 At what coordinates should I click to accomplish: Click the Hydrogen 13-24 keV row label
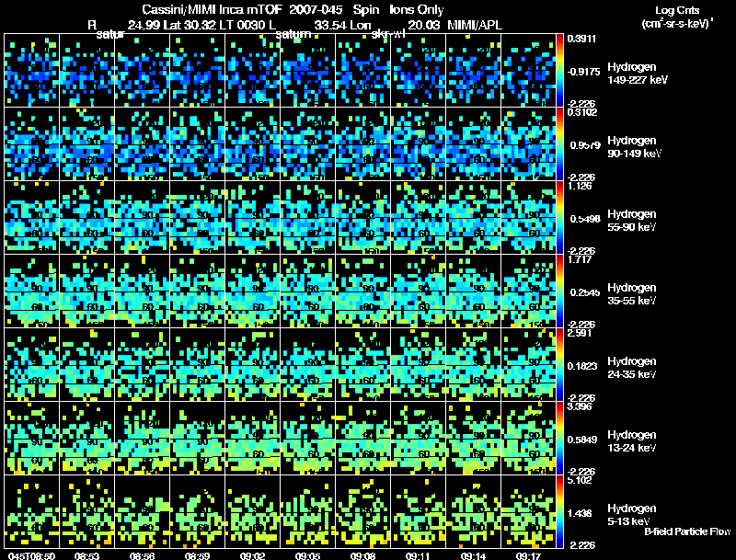631,441
